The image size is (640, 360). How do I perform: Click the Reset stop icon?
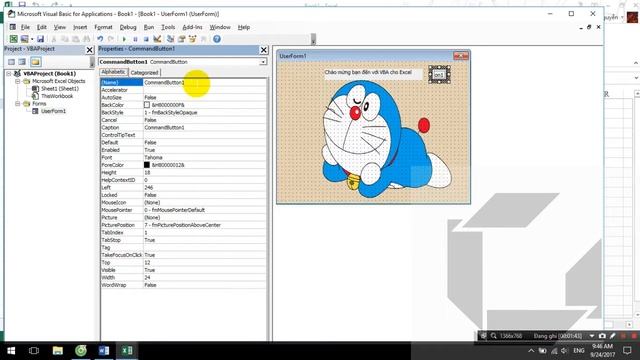146,39
